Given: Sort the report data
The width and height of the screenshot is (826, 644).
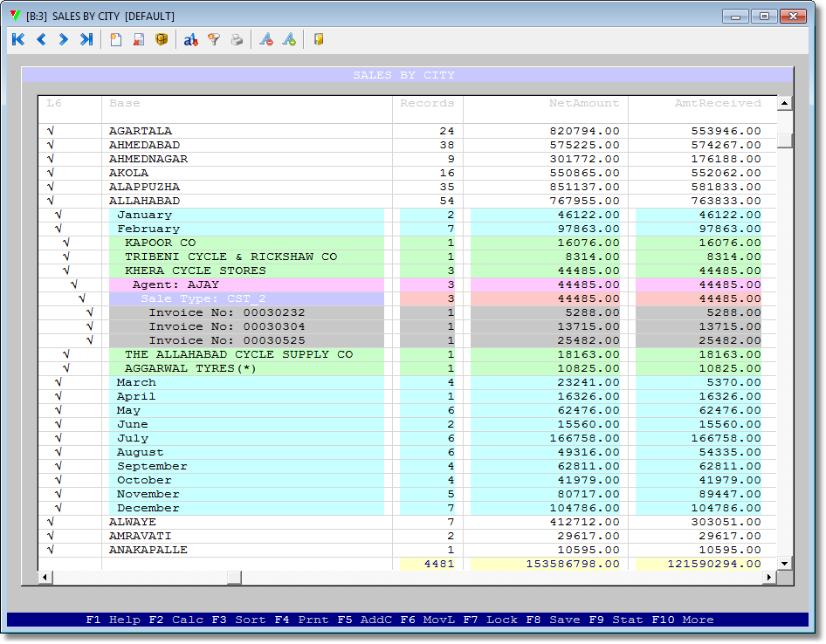Looking at the screenshot, I should (191, 38).
